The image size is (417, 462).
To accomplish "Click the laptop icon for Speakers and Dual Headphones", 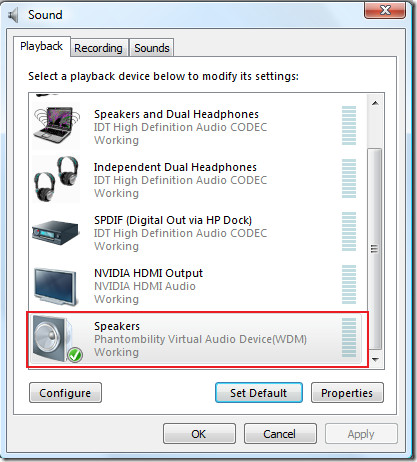I will coord(57,125).
